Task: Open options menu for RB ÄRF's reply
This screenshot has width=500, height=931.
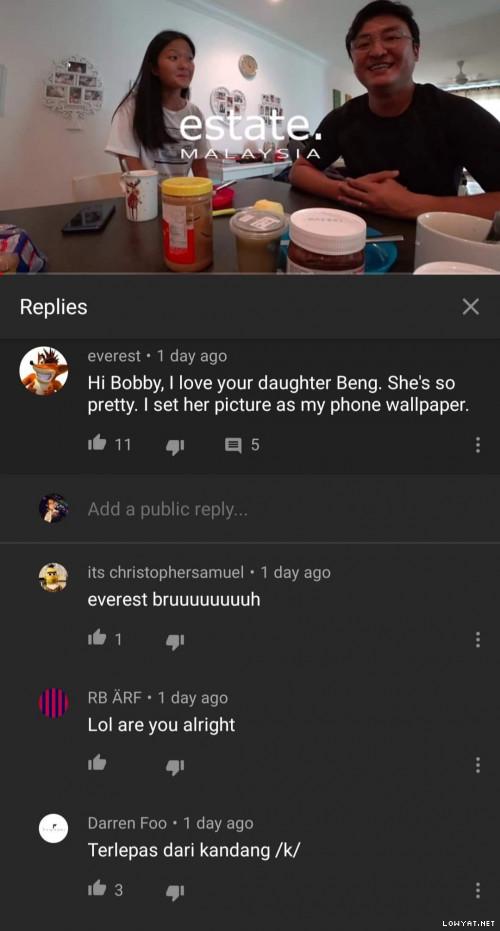Action: (477, 765)
